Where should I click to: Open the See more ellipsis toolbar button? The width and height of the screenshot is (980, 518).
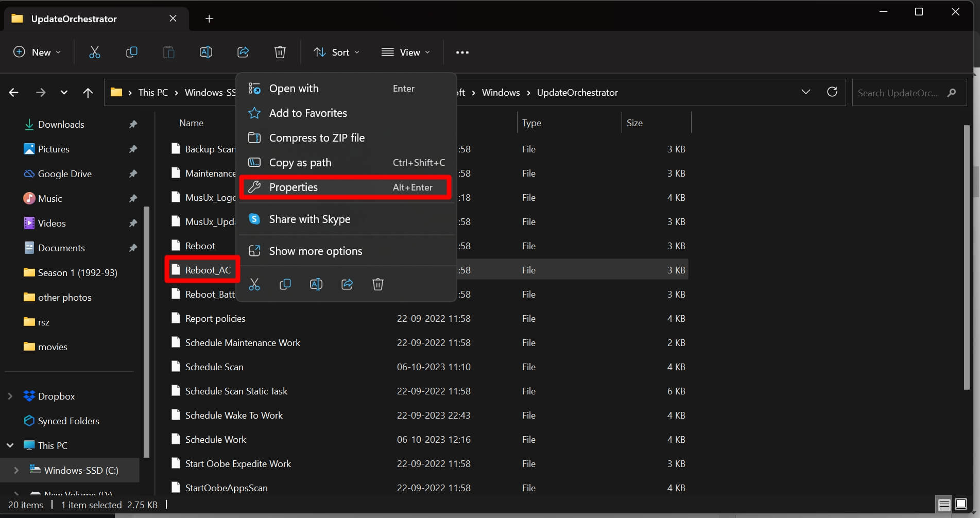click(462, 52)
